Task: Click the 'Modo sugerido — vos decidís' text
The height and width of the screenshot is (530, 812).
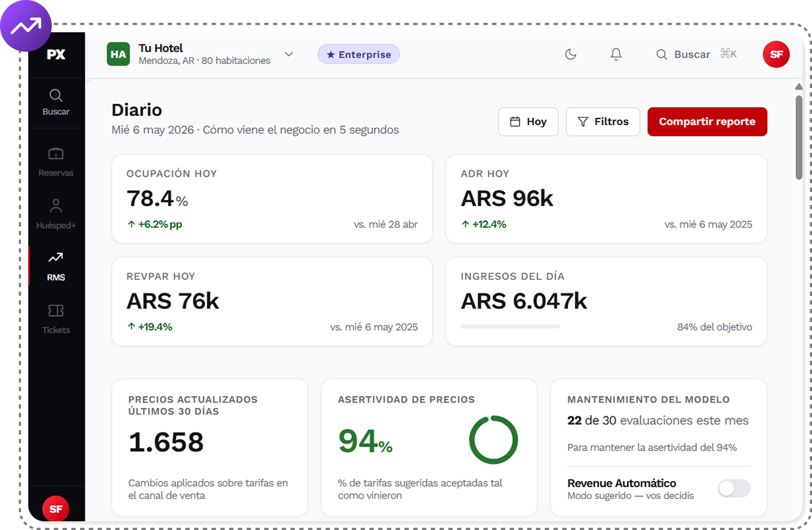Action: [x=631, y=495]
